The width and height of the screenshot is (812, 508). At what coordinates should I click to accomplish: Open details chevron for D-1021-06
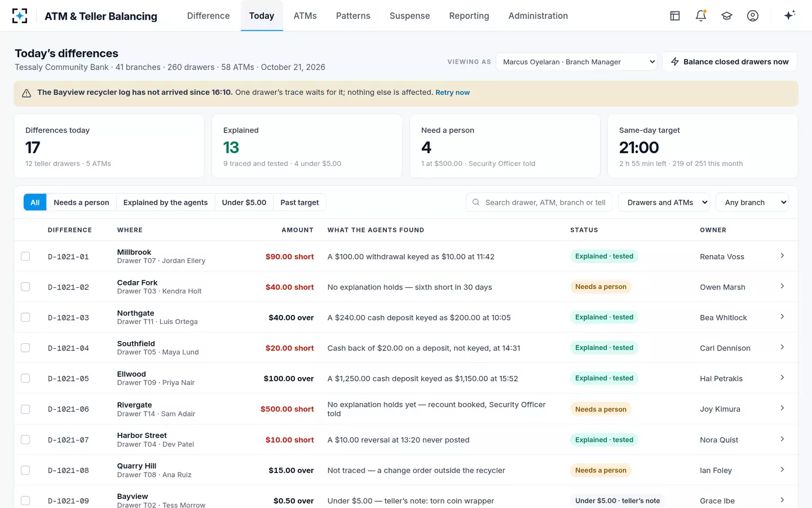(x=782, y=408)
